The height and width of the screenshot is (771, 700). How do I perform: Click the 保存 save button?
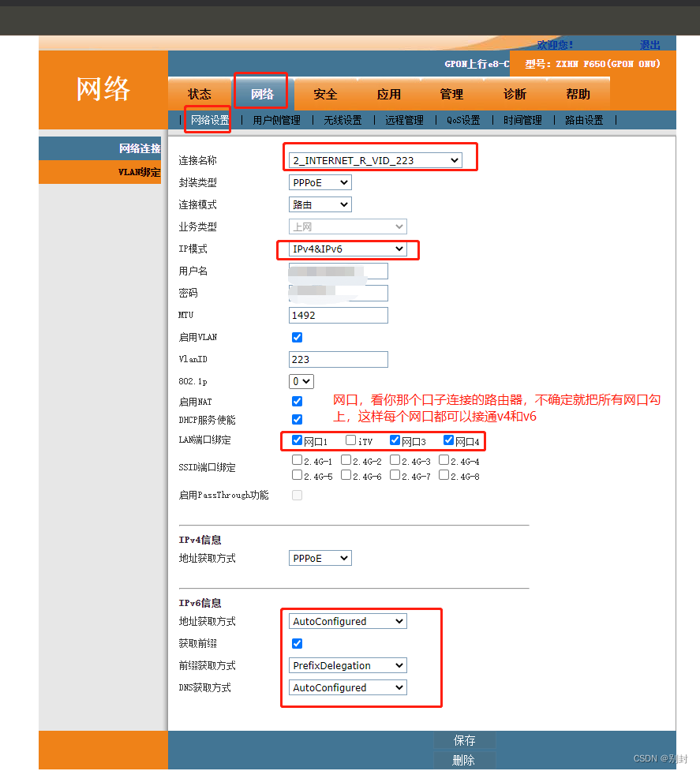click(x=465, y=740)
